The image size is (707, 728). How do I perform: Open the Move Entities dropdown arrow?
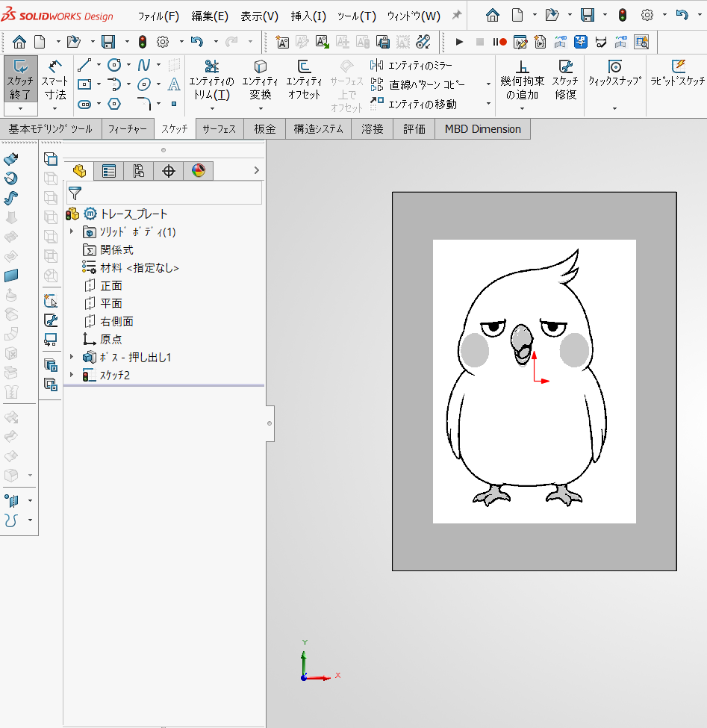[488, 104]
